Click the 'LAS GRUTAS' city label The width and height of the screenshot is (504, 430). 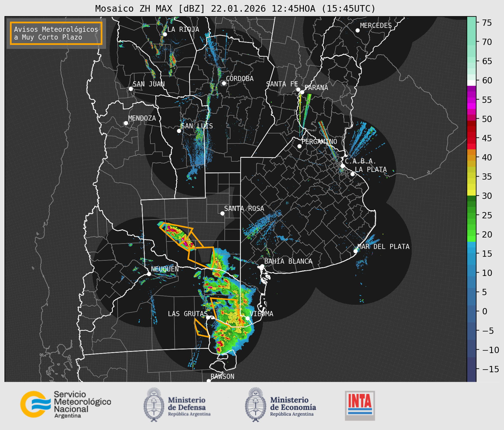point(188,314)
